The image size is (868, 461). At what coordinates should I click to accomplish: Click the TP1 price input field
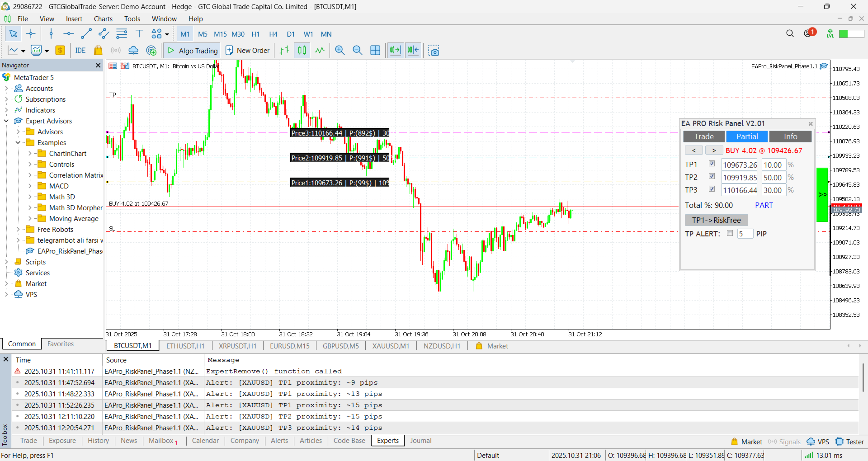coord(740,165)
